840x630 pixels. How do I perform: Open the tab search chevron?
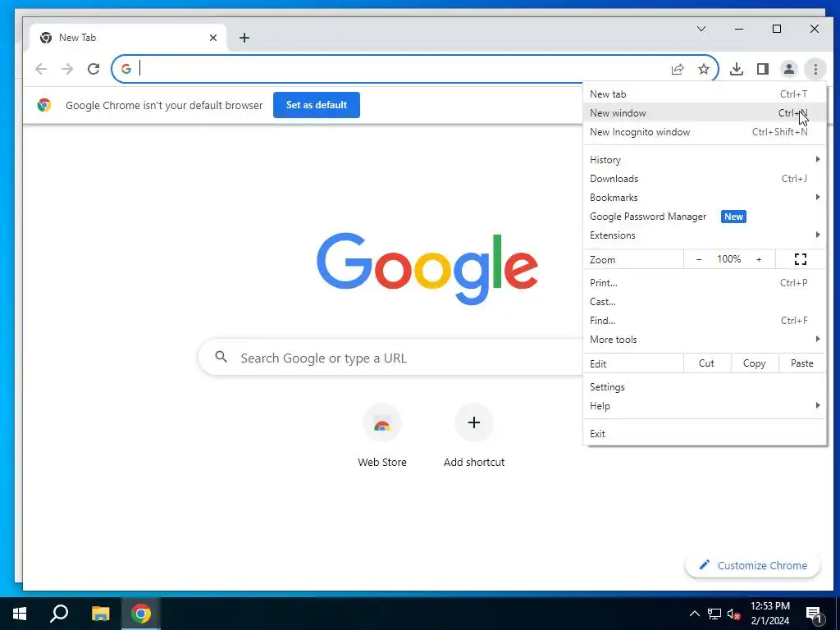click(x=701, y=29)
